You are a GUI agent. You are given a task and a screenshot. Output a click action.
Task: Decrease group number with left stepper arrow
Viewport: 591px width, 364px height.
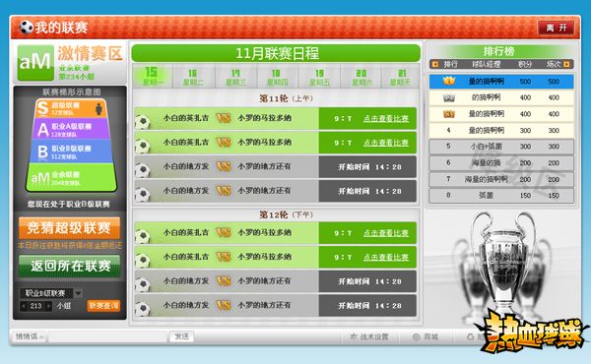24,306
